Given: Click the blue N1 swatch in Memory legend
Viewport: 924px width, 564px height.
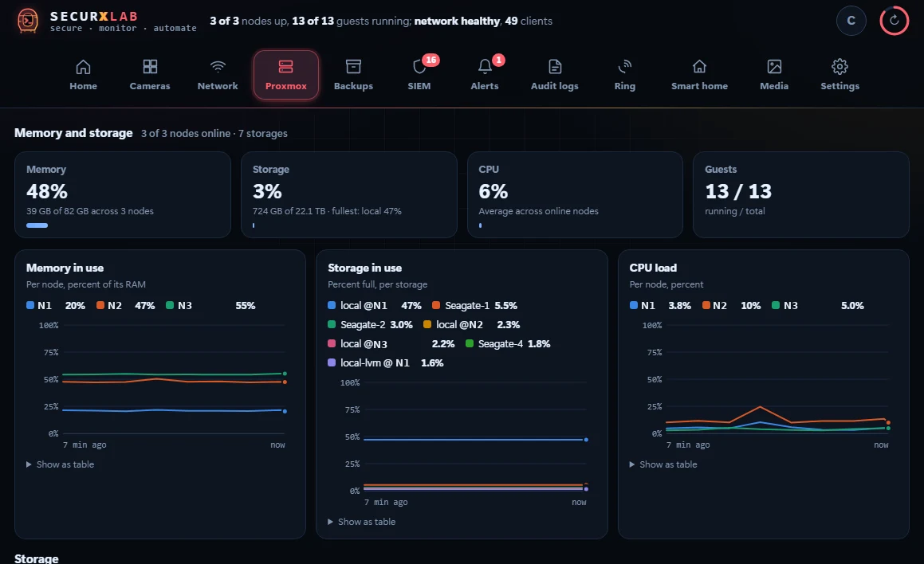Looking at the screenshot, I should (30, 305).
